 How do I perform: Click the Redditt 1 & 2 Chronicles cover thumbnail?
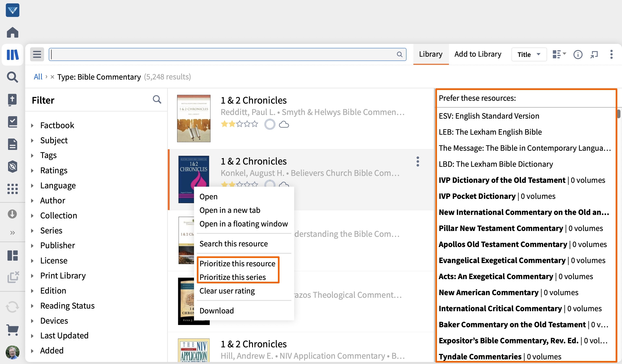pos(194,118)
